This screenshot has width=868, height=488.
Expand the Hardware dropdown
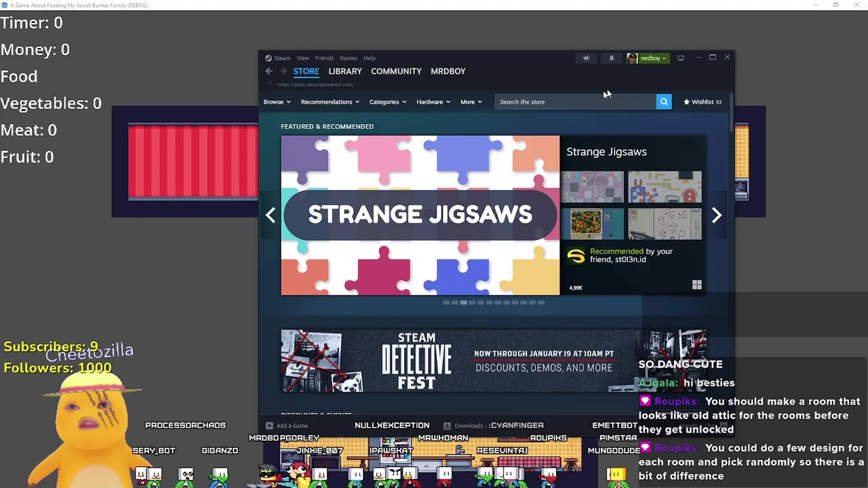point(433,102)
